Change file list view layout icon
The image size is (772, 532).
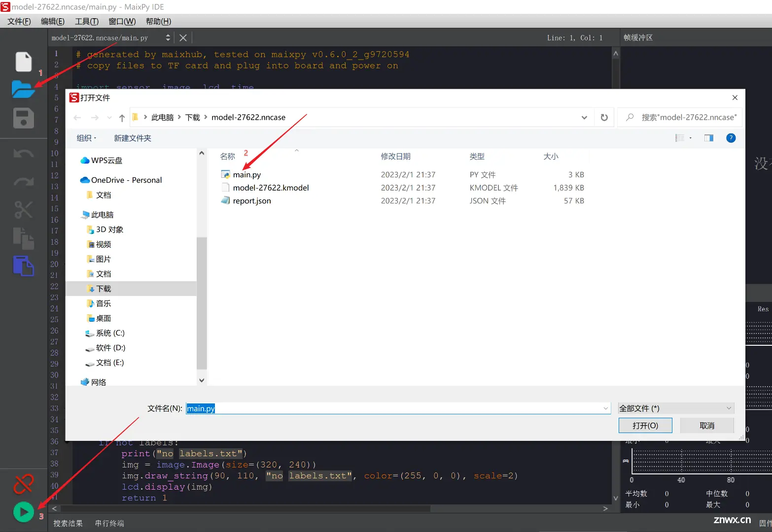679,138
